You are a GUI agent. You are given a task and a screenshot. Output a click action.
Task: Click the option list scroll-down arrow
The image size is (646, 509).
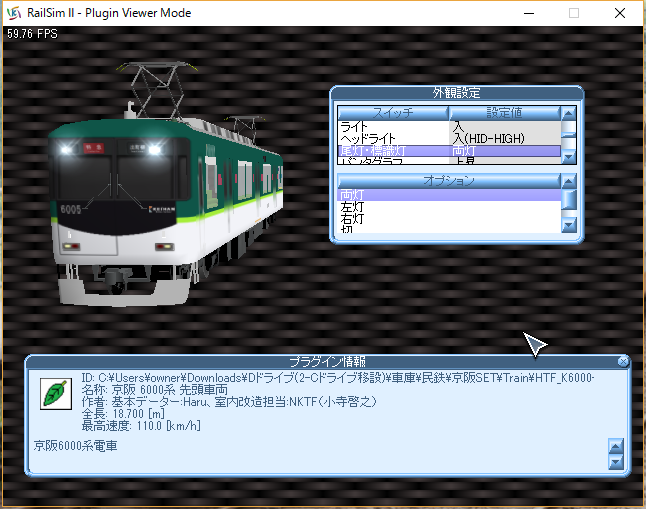[x=569, y=225]
